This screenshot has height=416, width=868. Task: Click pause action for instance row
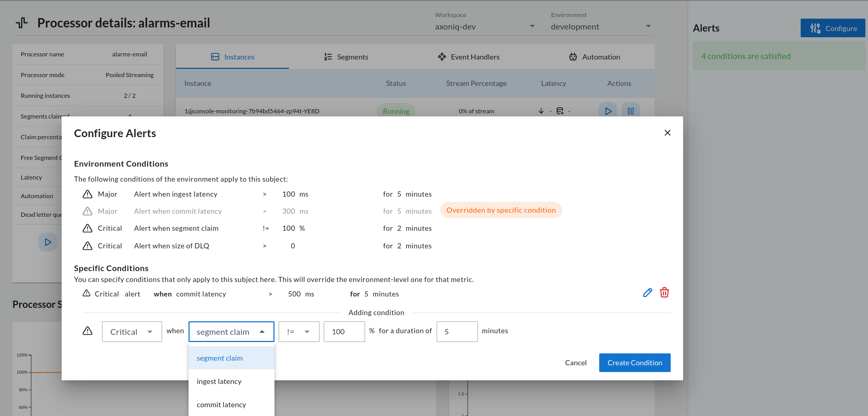pos(631,111)
